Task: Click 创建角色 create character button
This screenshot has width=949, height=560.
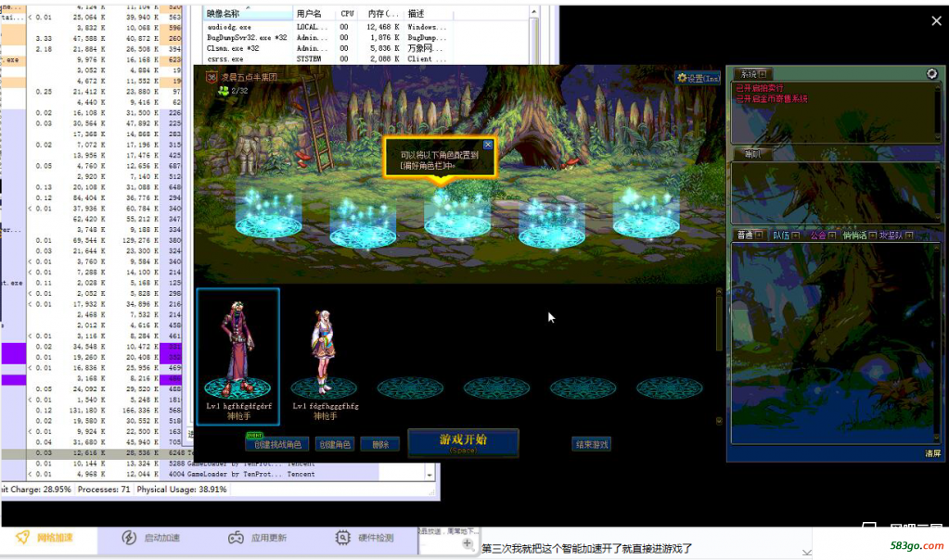Action: [x=335, y=444]
